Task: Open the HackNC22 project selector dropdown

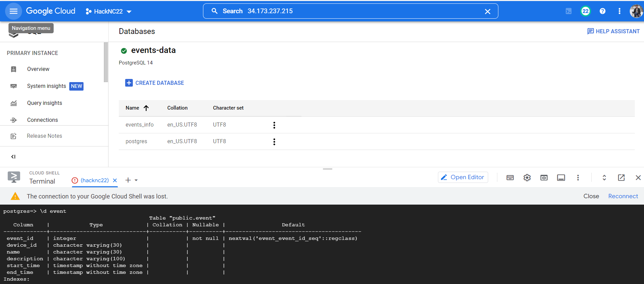Action: (108, 12)
